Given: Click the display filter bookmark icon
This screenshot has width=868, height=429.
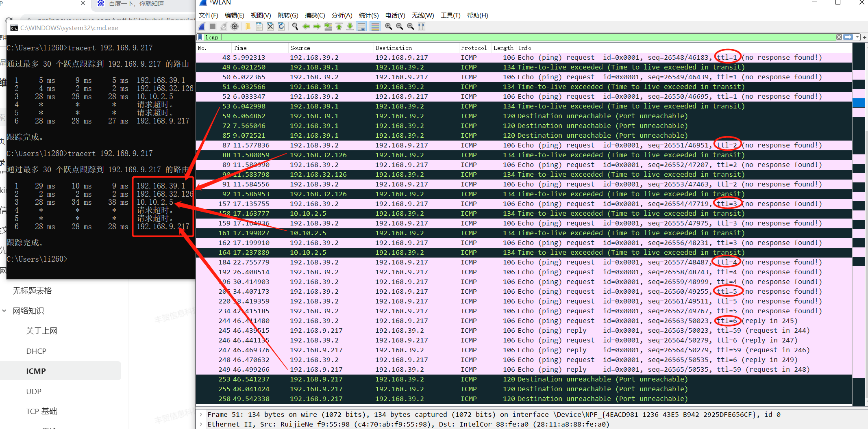Looking at the screenshot, I should tap(200, 37).
